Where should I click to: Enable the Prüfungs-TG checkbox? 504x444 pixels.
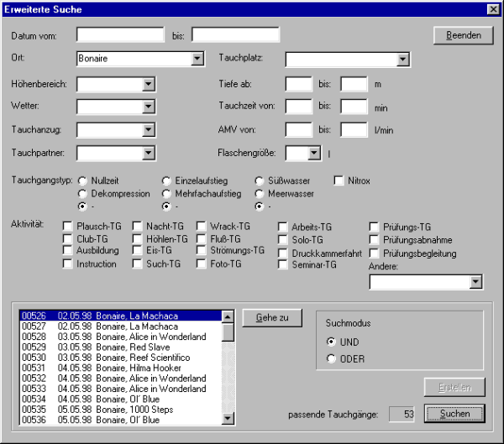point(375,227)
